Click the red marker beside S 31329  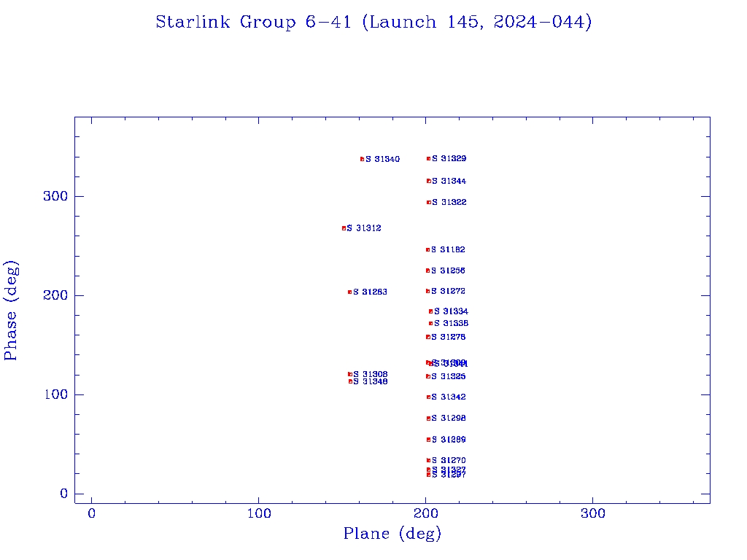click(429, 158)
